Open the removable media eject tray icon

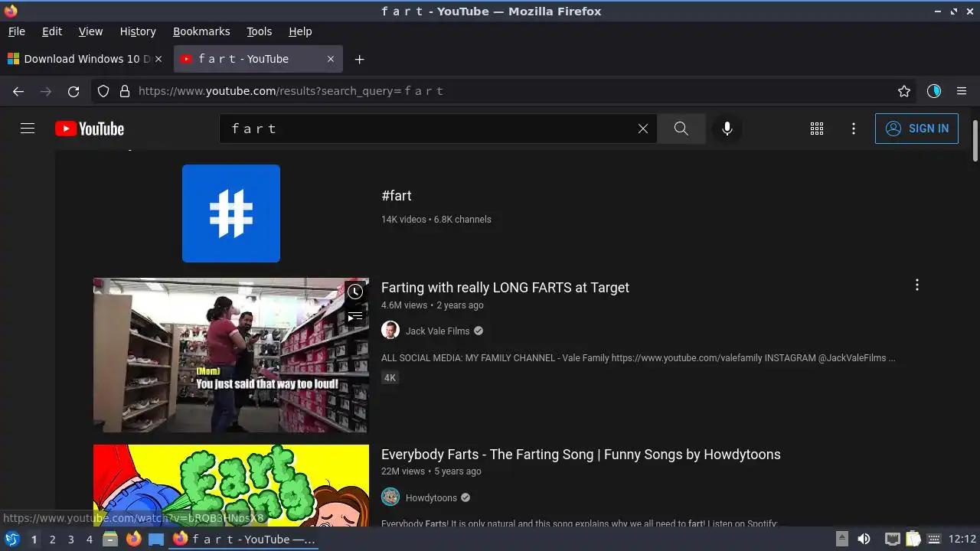point(841,539)
